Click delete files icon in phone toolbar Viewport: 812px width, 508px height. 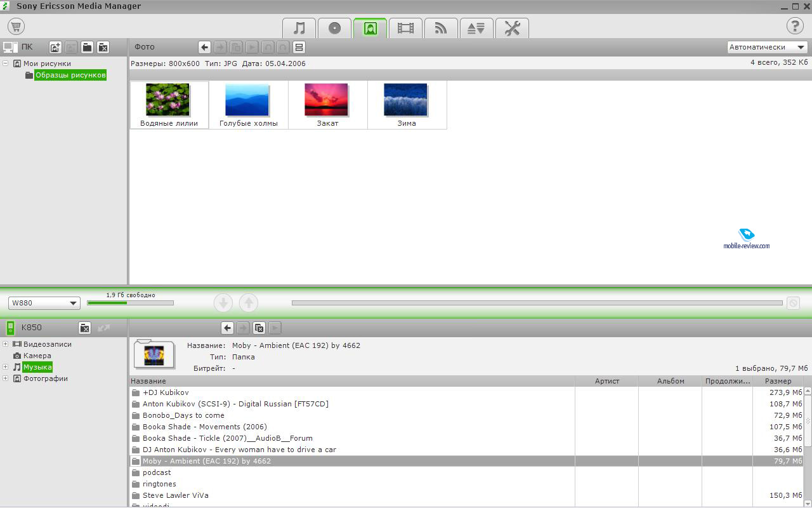tap(259, 328)
